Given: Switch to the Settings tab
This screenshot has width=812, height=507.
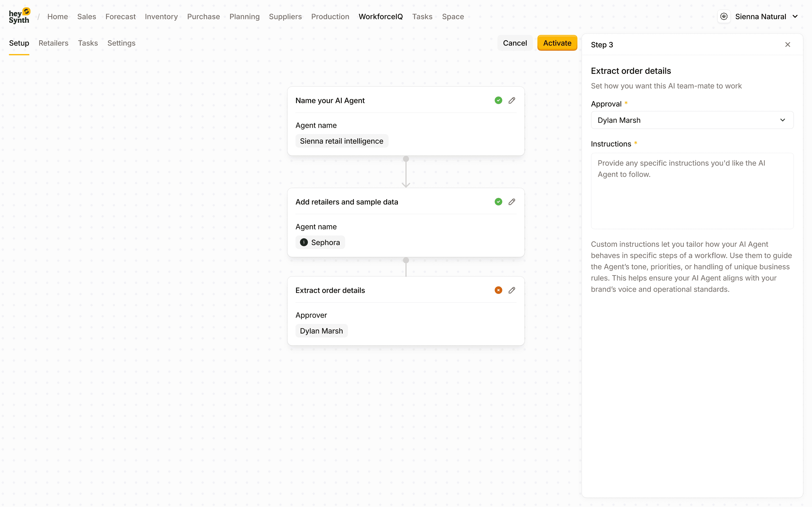Looking at the screenshot, I should tap(121, 43).
